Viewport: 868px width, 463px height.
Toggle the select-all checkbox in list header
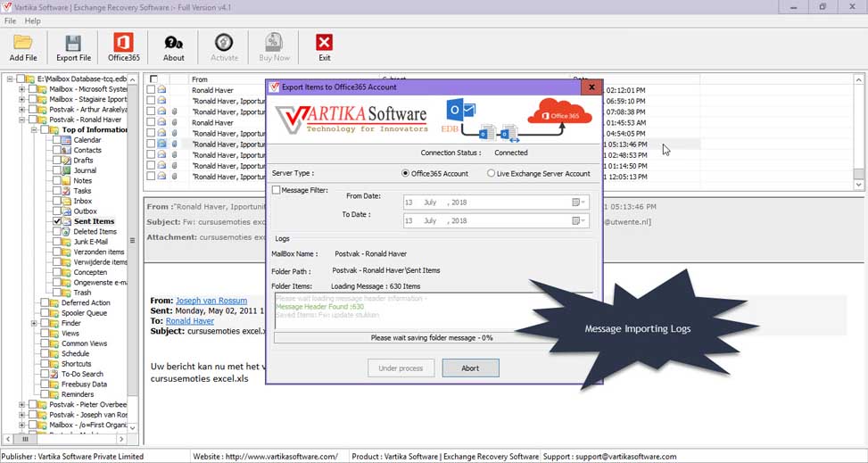coord(154,79)
